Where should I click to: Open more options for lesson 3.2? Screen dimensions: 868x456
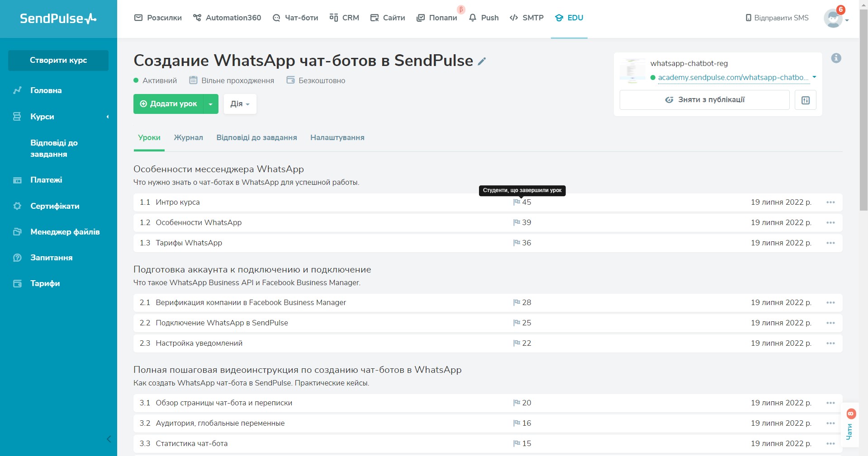pyautogui.click(x=830, y=423)
